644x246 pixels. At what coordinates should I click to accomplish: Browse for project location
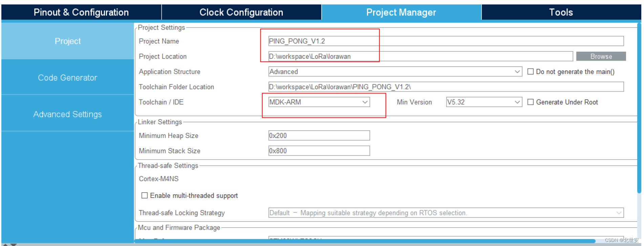click(601, 56)
